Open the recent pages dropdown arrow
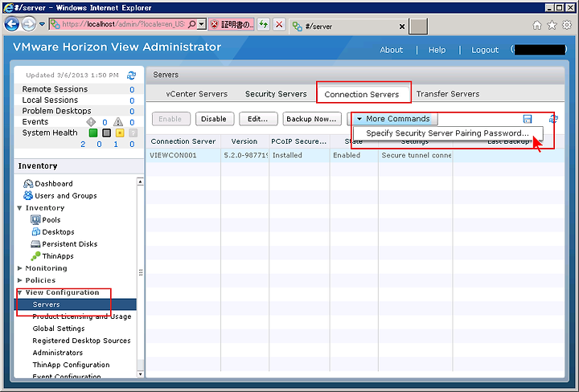The height and width of the screenshot is (392, 579). 42,24
